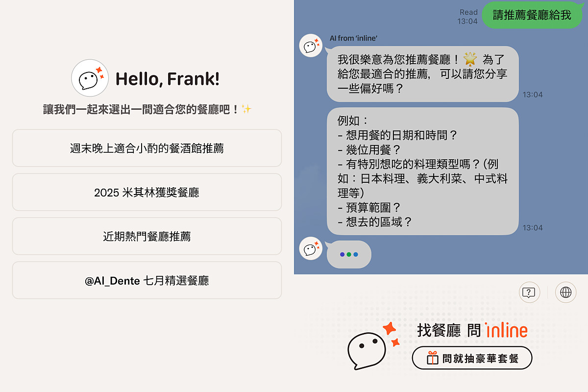Click the Hello, Frank! greeting heading
This screenshot has width=588, height=392.
coord(167,78)
